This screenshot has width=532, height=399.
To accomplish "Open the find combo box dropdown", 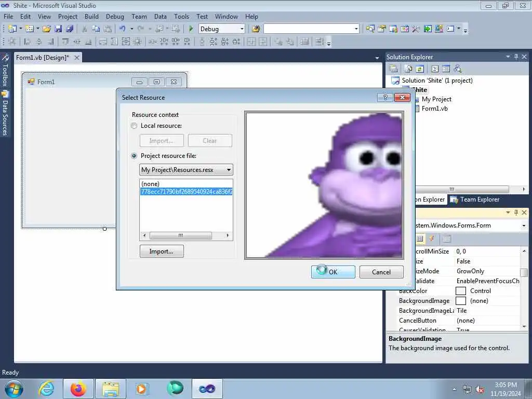I will pos(356,29).
